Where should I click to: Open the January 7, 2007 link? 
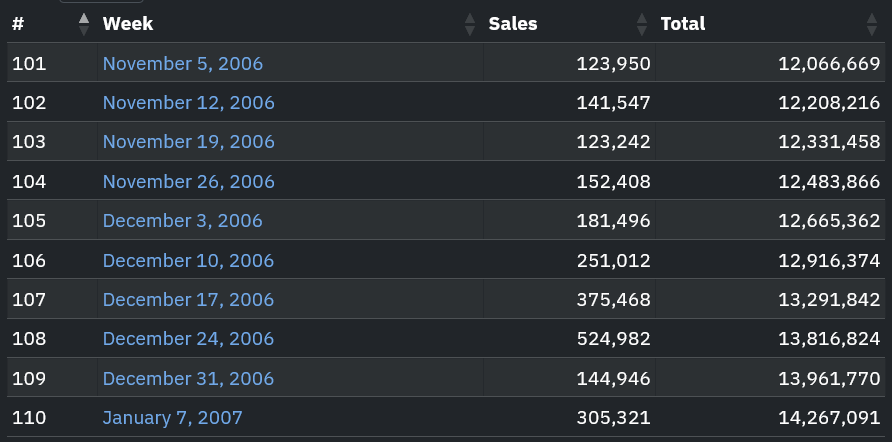point(172,418)
